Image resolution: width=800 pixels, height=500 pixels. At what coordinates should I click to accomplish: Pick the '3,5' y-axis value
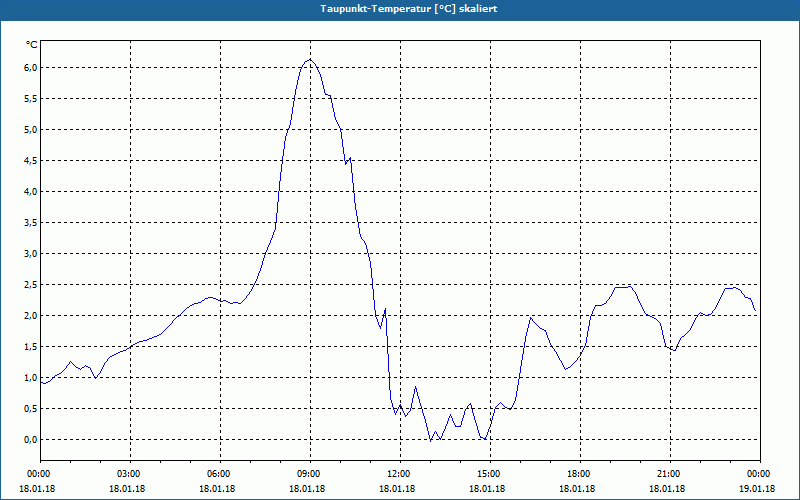click(31, 223)
